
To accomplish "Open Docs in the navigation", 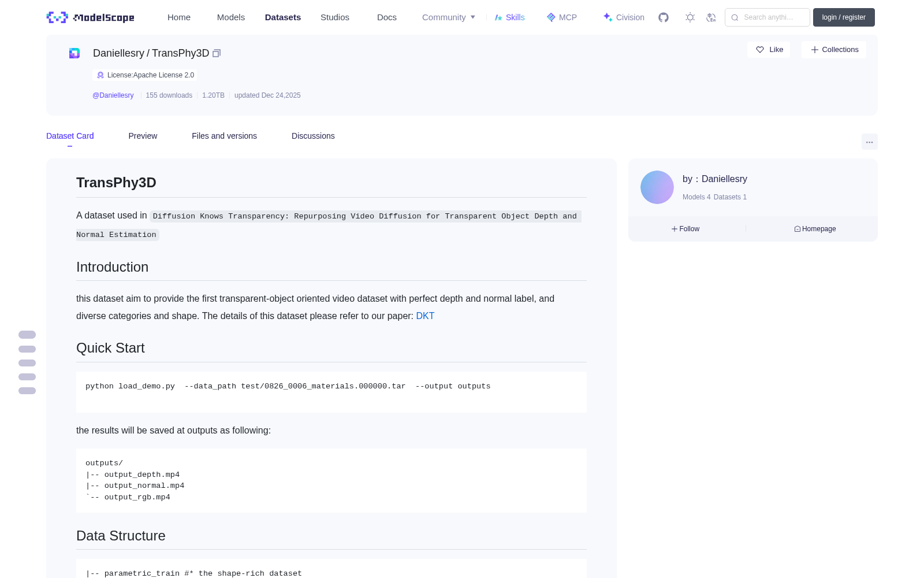I will 387,17.
